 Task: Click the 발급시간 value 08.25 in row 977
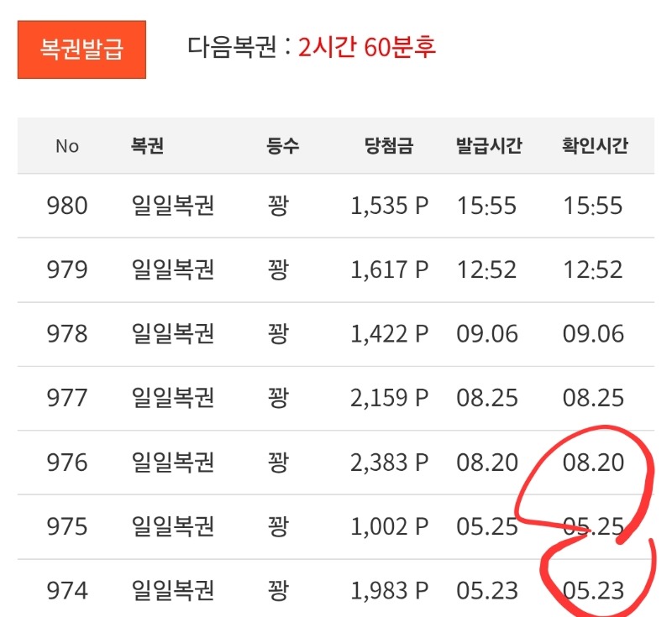point(487,398)
